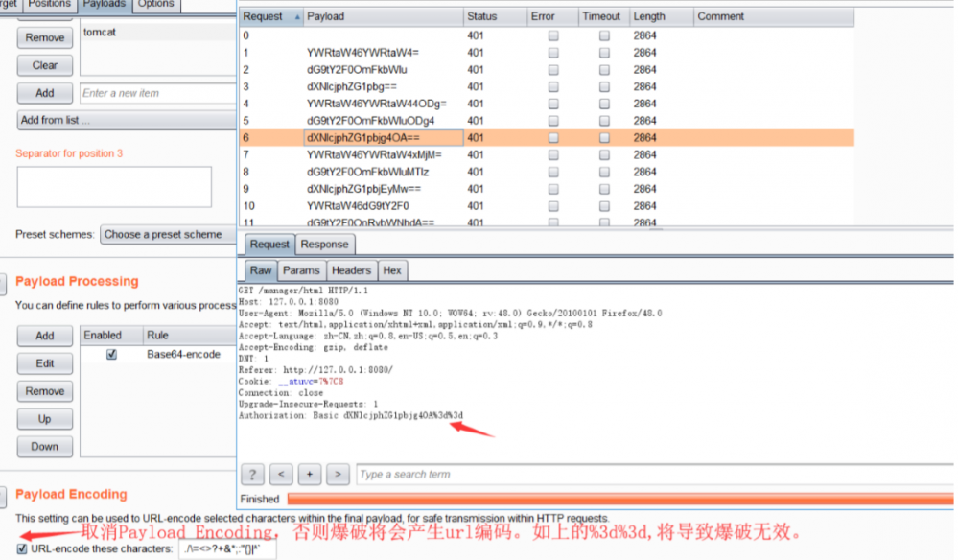
Task: Select highlighted payload dXNlcjphZG1pbjg4OA== row
Action: (547, 138)
